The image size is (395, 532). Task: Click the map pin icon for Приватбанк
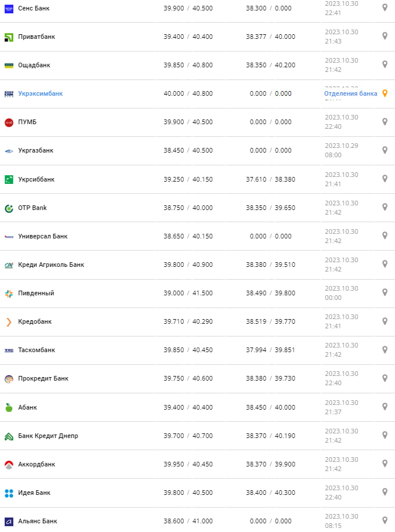[x=384, y=36]
